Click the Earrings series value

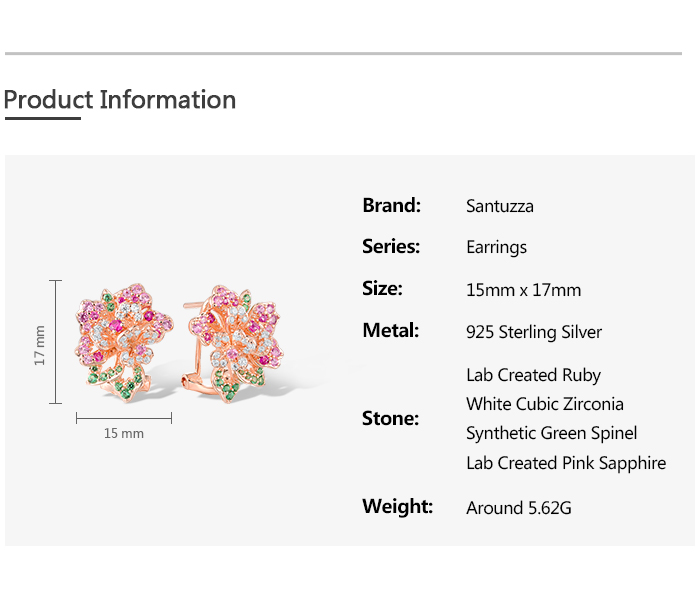(496, 248)
